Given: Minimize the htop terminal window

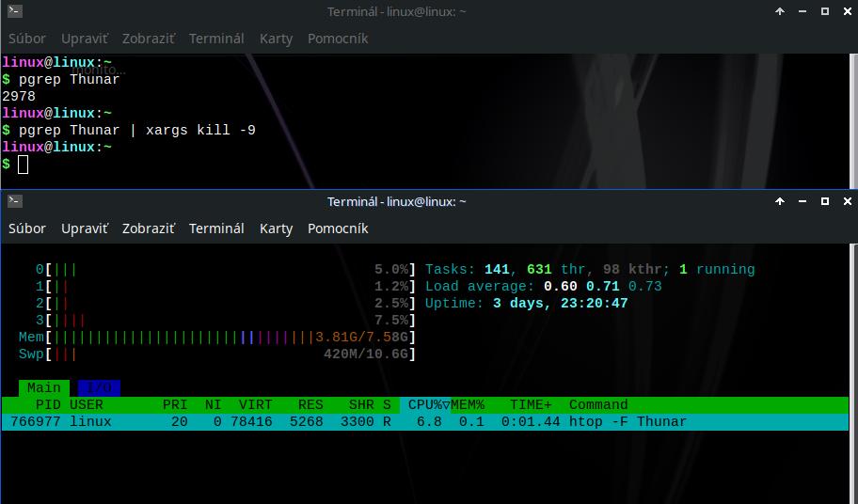Looking at the screenshot, I should [802, 201].
